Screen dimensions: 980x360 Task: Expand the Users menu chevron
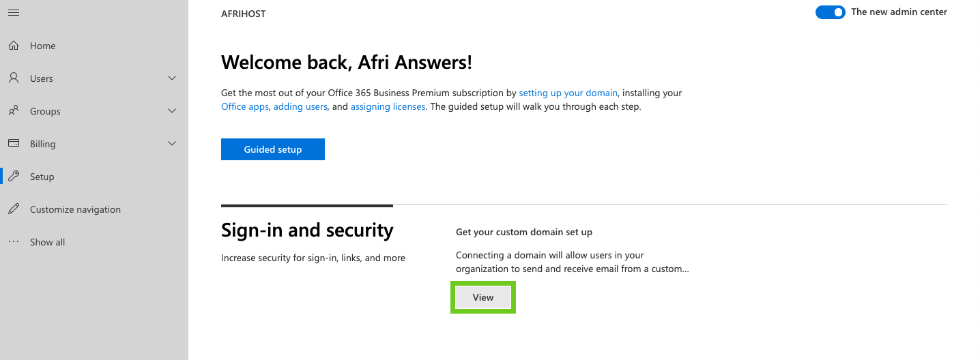pyautogui.click(x=172, y=78)
